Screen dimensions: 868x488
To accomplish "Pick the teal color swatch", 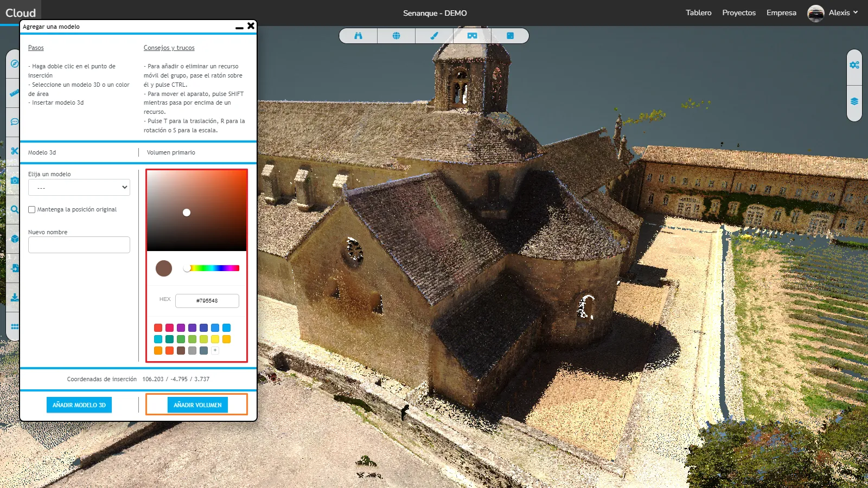I will [169, 339].
